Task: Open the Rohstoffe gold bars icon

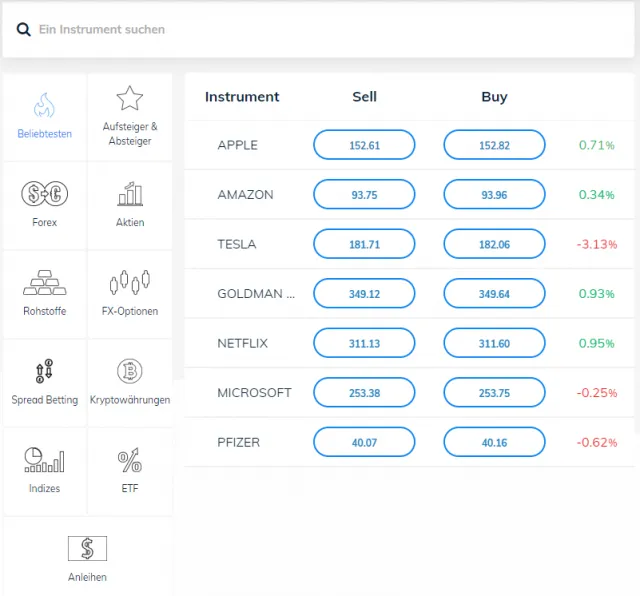Action: [44, 283]
